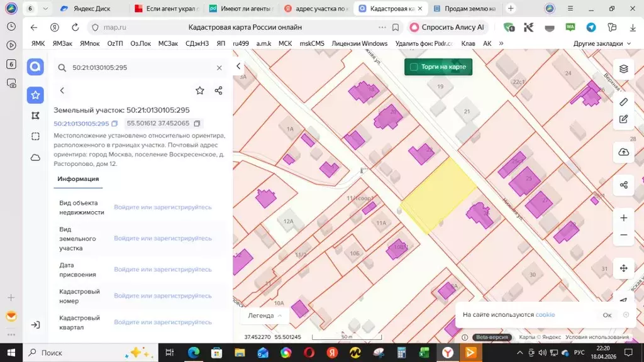The width and height of the screenshot is (644, 362).
Task: Click the cloud upload map icon
Action: [623, 152]
